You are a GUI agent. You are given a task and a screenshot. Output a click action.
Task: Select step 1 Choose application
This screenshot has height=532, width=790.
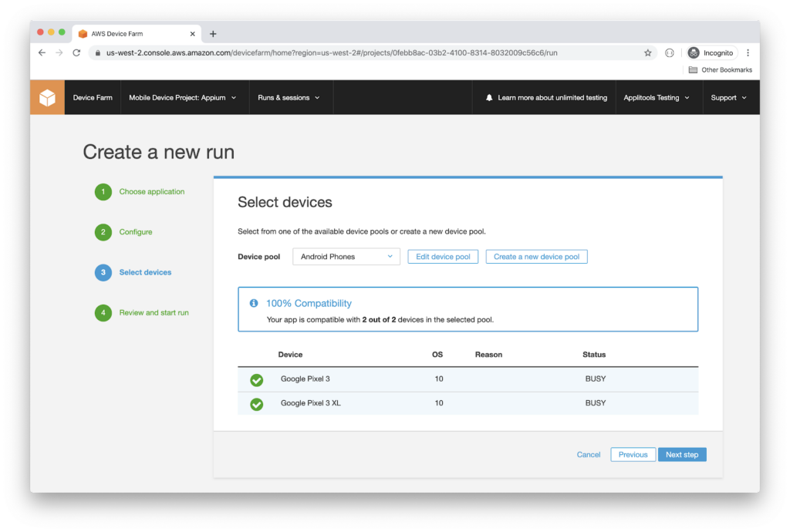pos(151,192)
